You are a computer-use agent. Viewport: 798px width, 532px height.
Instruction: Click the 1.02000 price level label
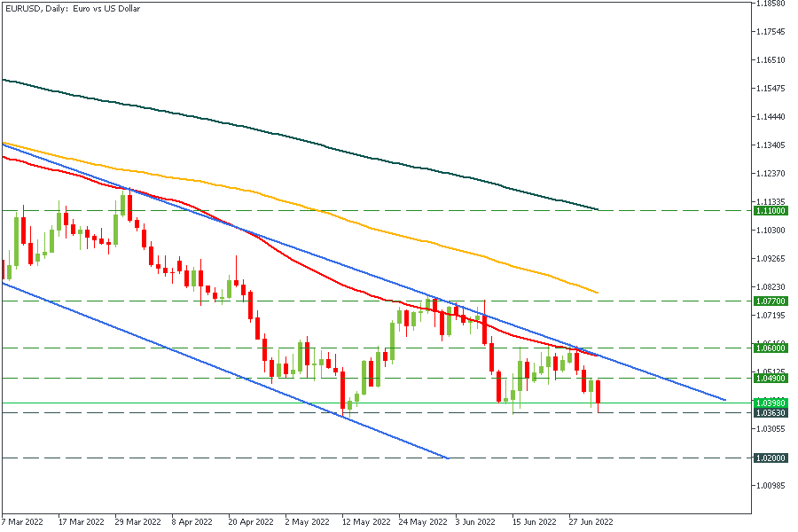pos(768,458)
